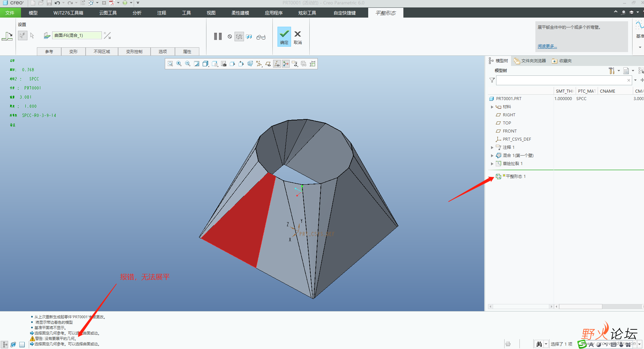The height and width of the screenshot is (349, 644).
Task: Open the WJT276工具箱 ribbon tab
Action: click(x=68, y=13)
